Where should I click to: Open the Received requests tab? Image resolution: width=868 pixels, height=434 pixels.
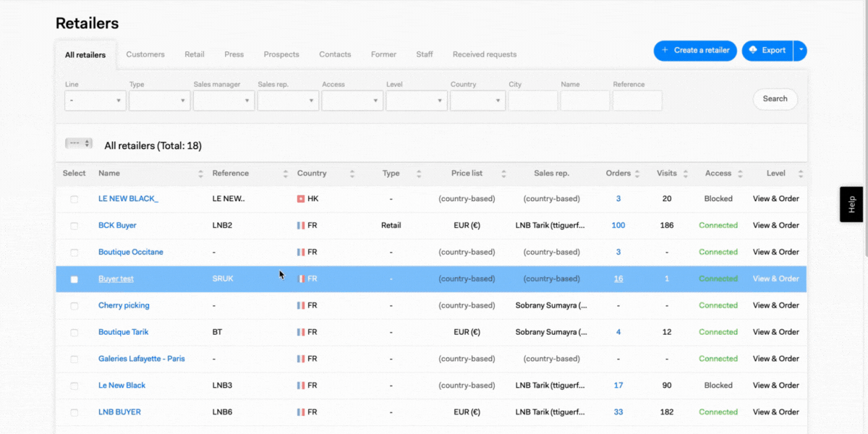tap(485, 54)
